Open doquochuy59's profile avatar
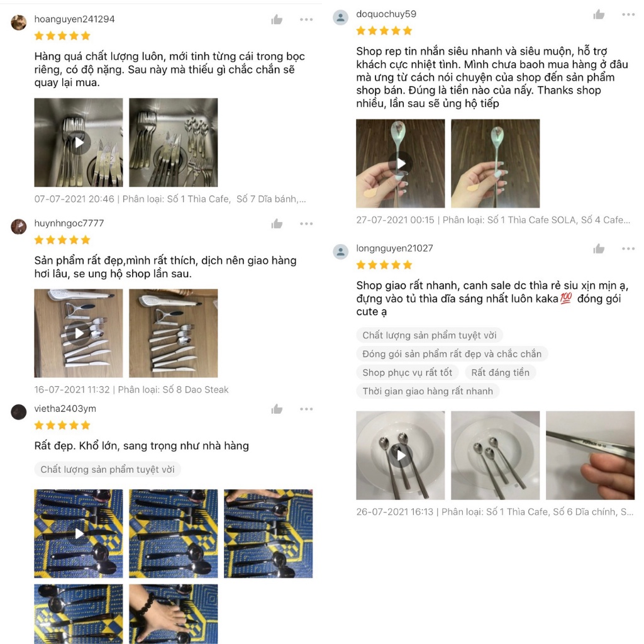Screen dimensions: 644x644 click(340, 17)
